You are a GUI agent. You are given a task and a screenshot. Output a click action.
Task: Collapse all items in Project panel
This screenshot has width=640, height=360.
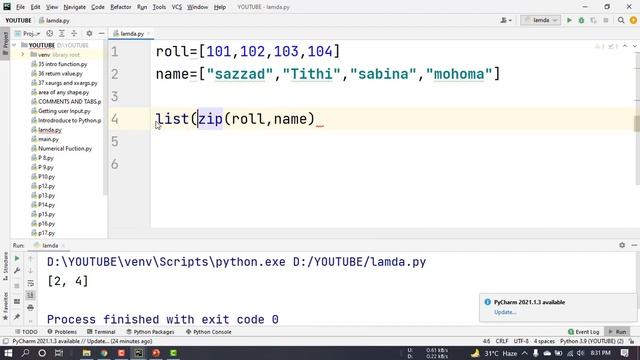(74, 33)
